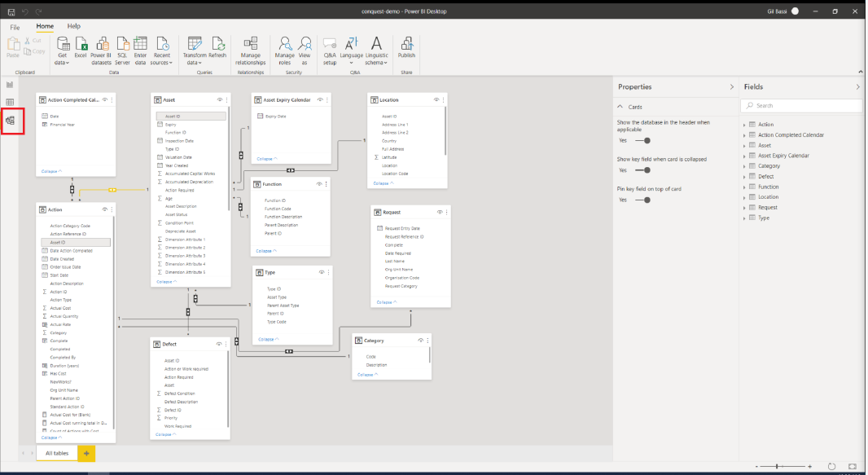Add a new layout tab
This screenshot has height=475, width=868.
pyautogui.click(x=86, y=453)
